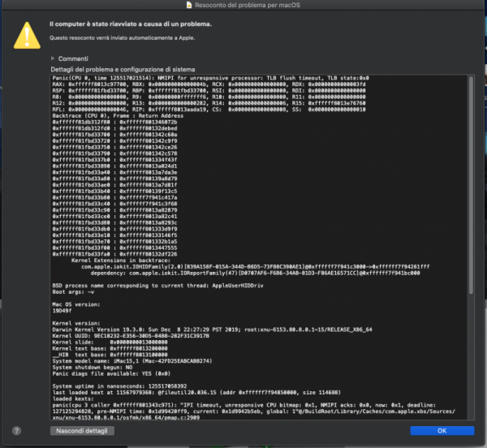
Task: Click backtrace row 0xffffff81fbd33b40
Action: click(115, 192)
